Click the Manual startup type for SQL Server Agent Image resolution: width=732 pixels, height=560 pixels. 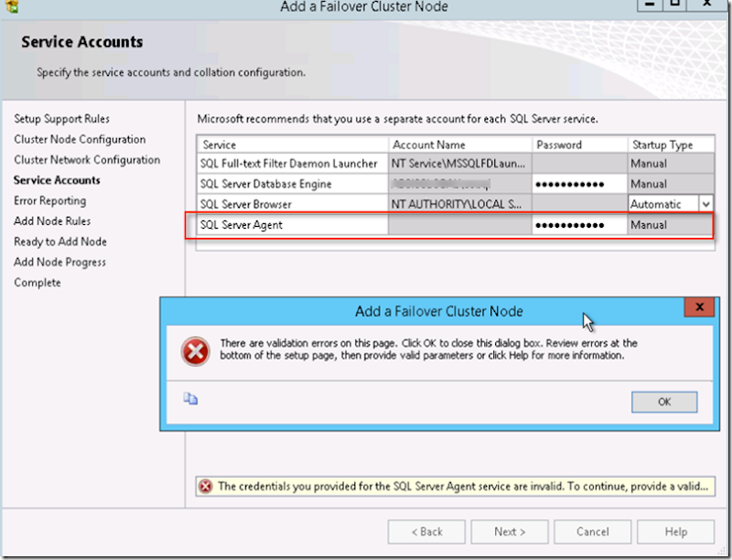click(671, 225)
